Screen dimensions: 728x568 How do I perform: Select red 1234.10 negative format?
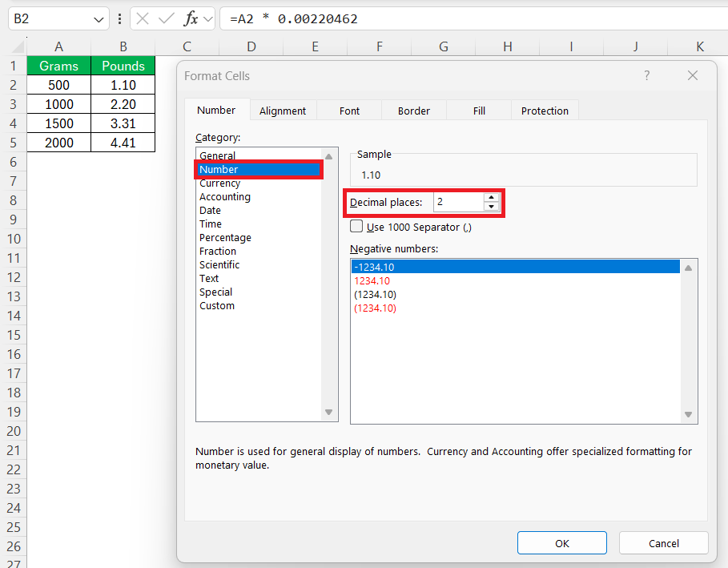(515, 280)
